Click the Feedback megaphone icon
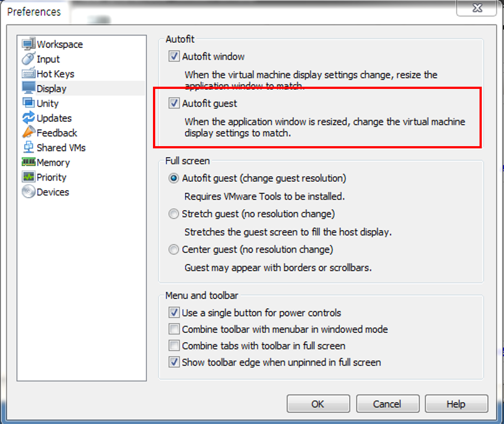The height and width of the screenshot is (424, 504). click(x=28, y=132)
